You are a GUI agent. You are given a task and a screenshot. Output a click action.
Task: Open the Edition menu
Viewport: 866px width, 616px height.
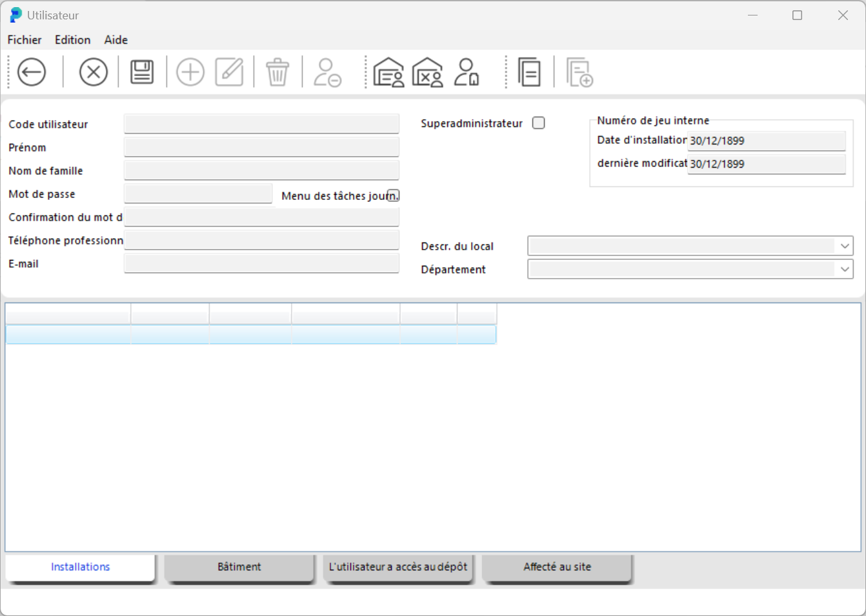coord(73,40)
